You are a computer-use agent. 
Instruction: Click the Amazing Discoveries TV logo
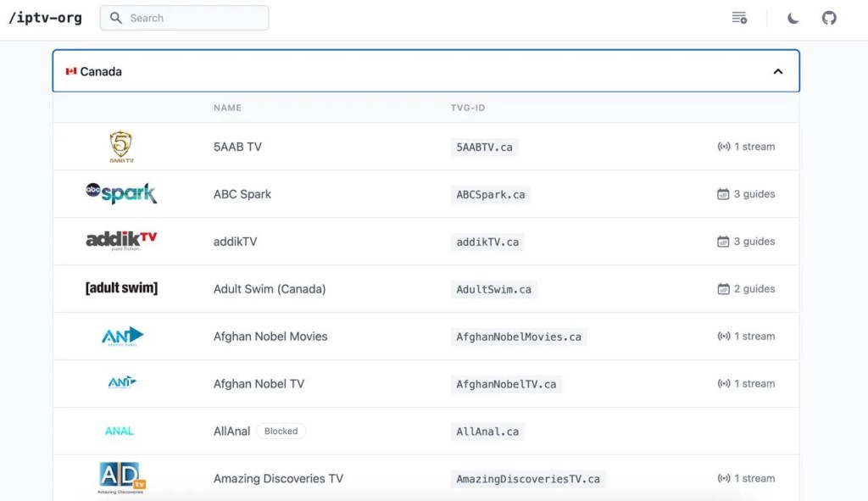pos(121,478)
